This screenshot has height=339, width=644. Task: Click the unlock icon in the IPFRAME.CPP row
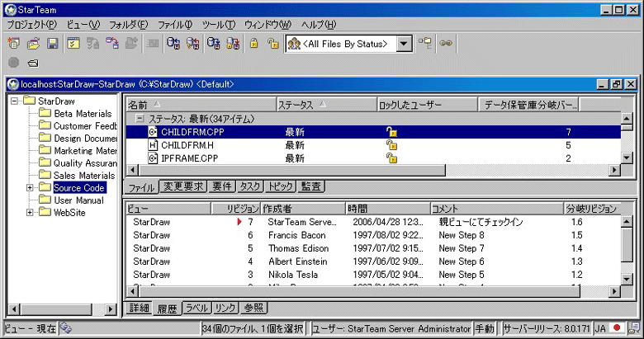tap(391, 158)
